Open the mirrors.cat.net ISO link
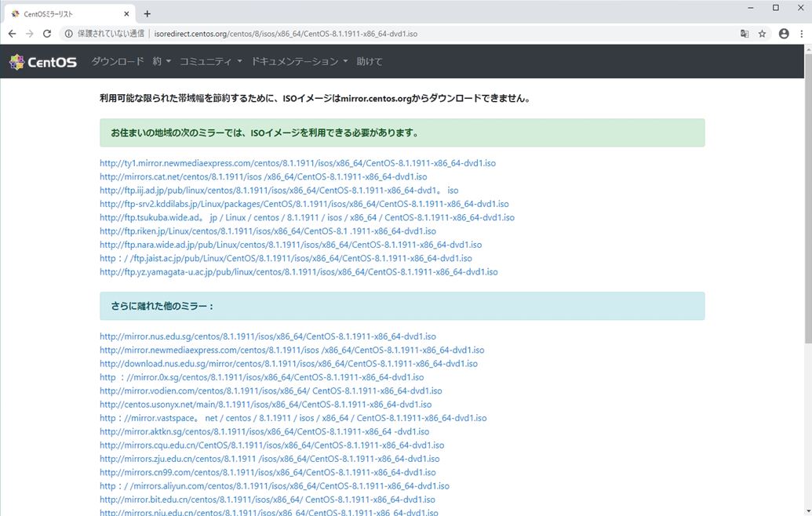This screenshot has width=812, height=516. (264, 176)
